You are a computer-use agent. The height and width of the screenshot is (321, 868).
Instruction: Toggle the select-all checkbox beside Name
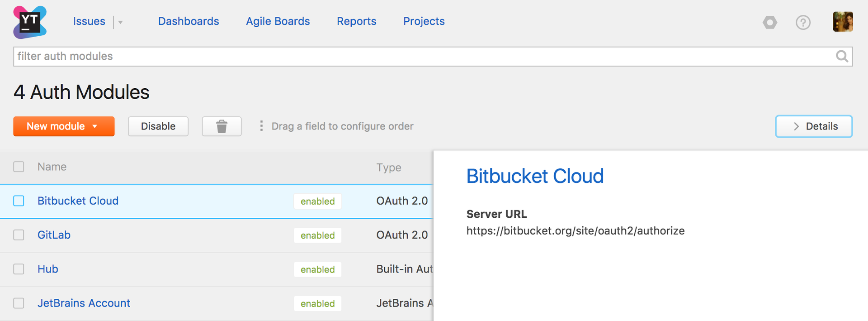tap(19, 167)
